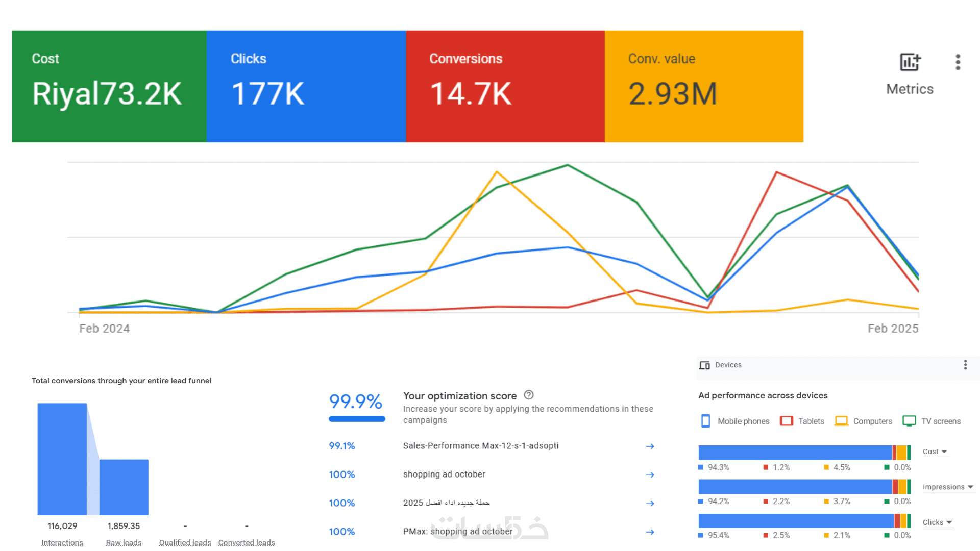Click the Devices panel header icon
980x551 pixels.
click(704, 365)
